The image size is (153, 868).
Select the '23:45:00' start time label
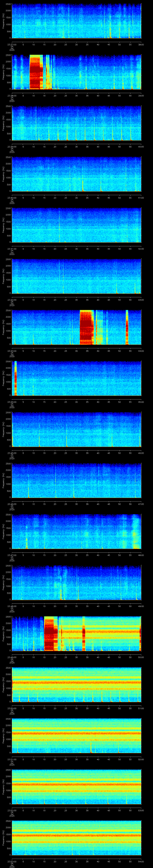[12, 453]
